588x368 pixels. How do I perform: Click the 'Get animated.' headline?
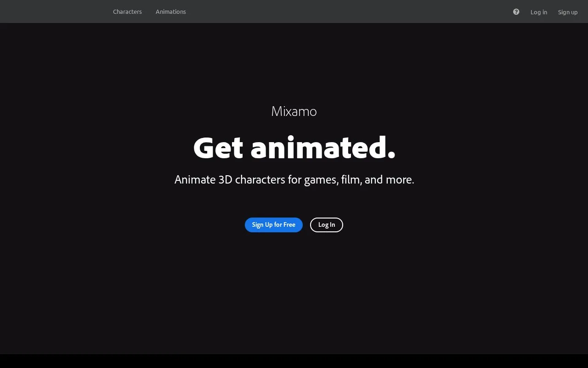294,148
